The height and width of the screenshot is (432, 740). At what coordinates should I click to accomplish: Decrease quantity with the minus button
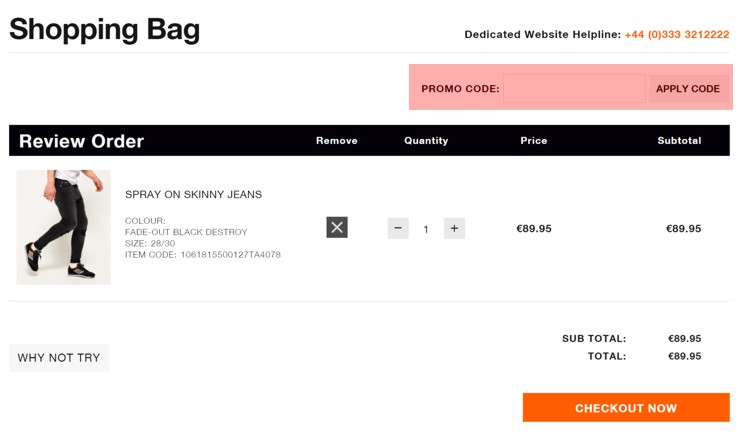click(x=398, y=229)
